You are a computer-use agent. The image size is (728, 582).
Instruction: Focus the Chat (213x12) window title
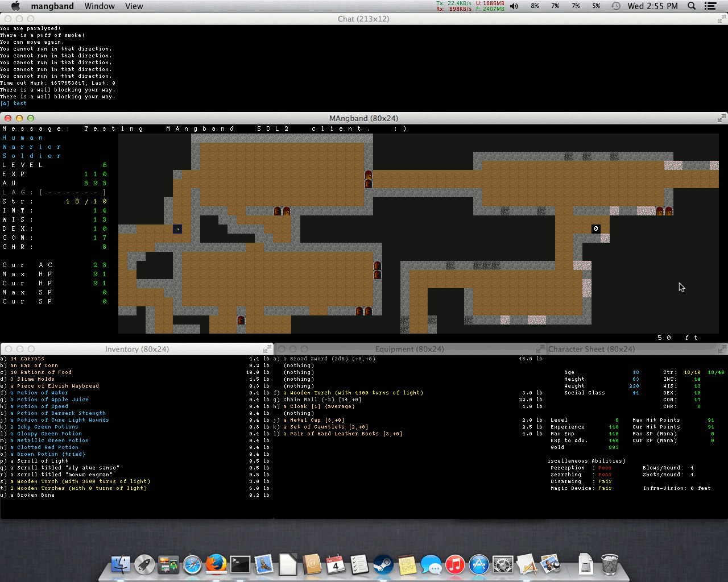[x=363, y=19]
